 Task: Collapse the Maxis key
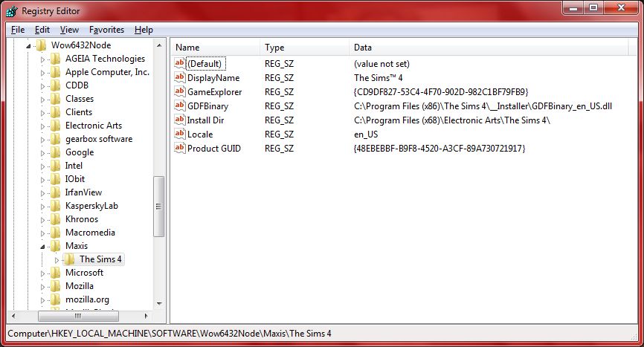tap(42, 247)
